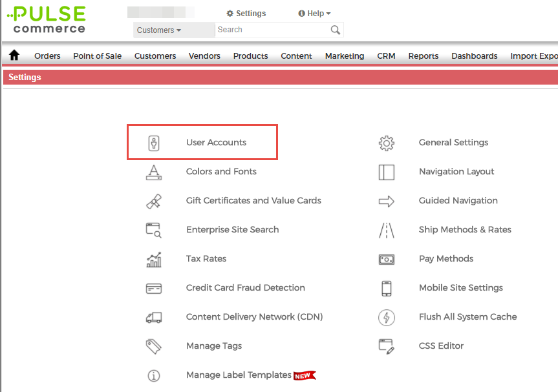Open the Manage Tags link
This screenshot has height=392, width=558.
[x=214, y=346]
